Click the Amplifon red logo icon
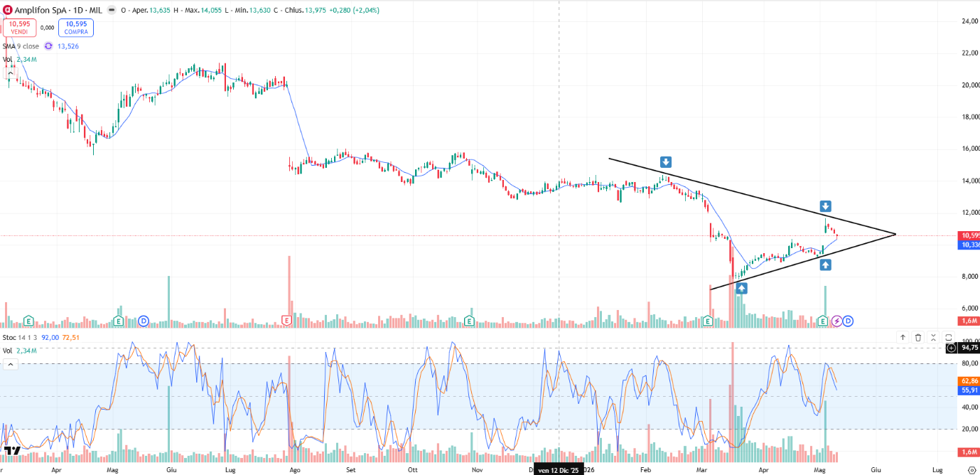980x475 pixels. pyautogui.click(x=7, y=11)
